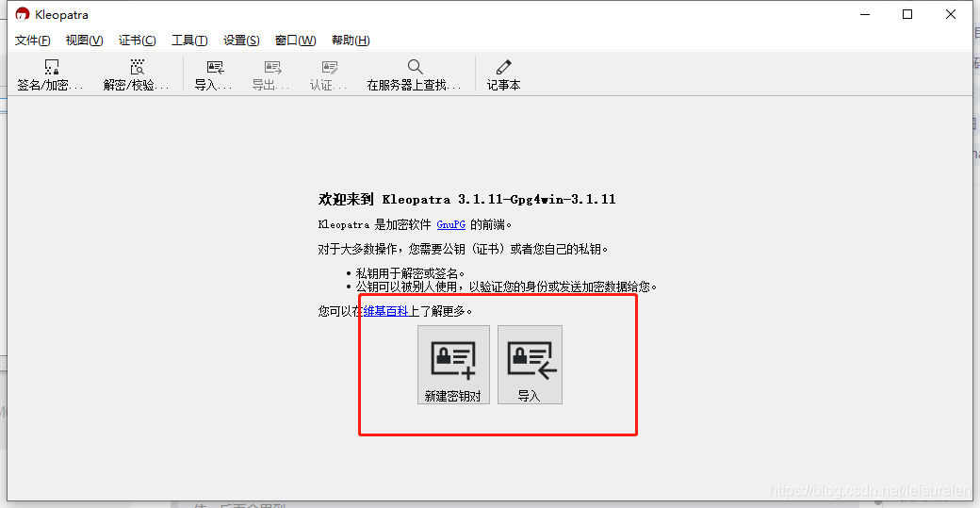Viewport: 980px width, 508px height.
Task: Click the welcome heading '欢迎来到 Kleopatra 3.1.11-Gpg4win-3.1.11'
Action: 466,199
